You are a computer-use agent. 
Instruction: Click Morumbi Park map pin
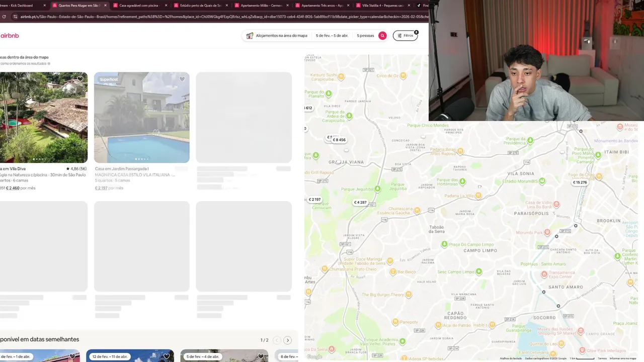(x=547, y=233)
